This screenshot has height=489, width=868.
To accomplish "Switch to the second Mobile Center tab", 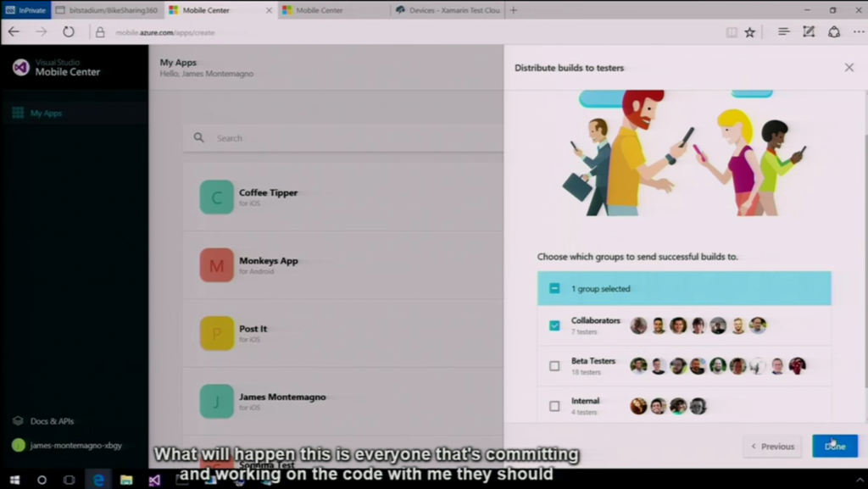I will click(334, 10).
